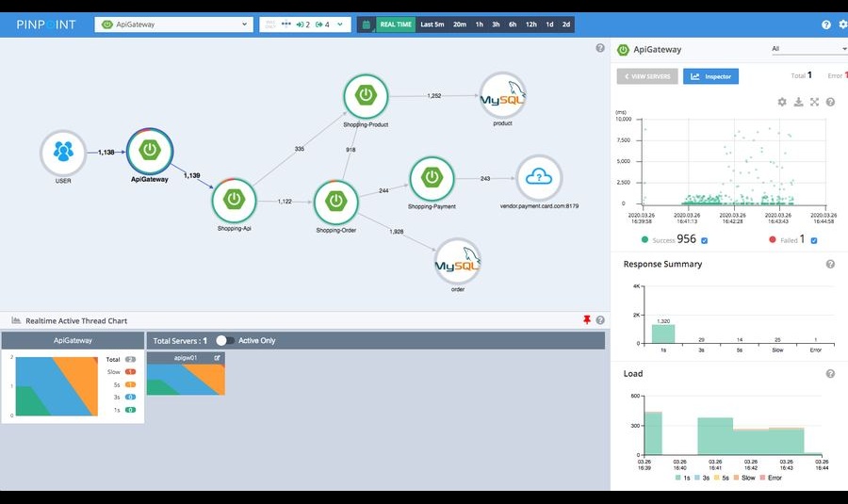Open help from top-right question icon
The image size is (848, 504).
click(x=825, y=24)
